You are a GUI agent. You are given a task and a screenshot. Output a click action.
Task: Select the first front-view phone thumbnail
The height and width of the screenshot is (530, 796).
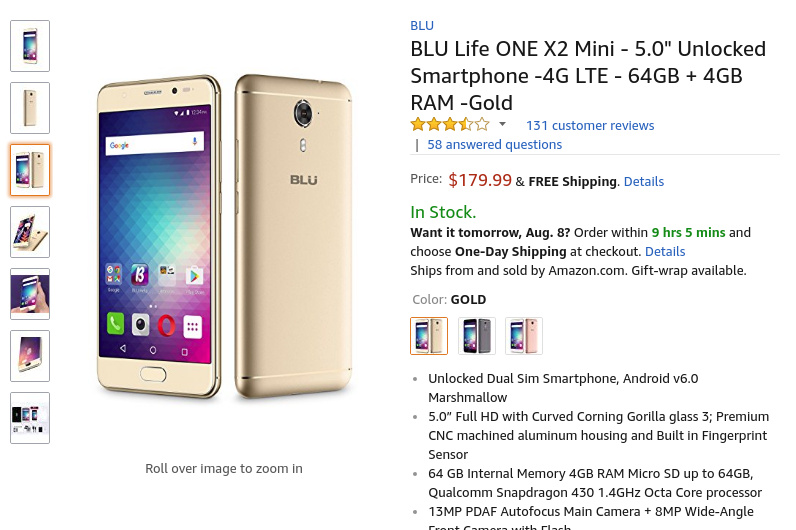tap(30, 46)
